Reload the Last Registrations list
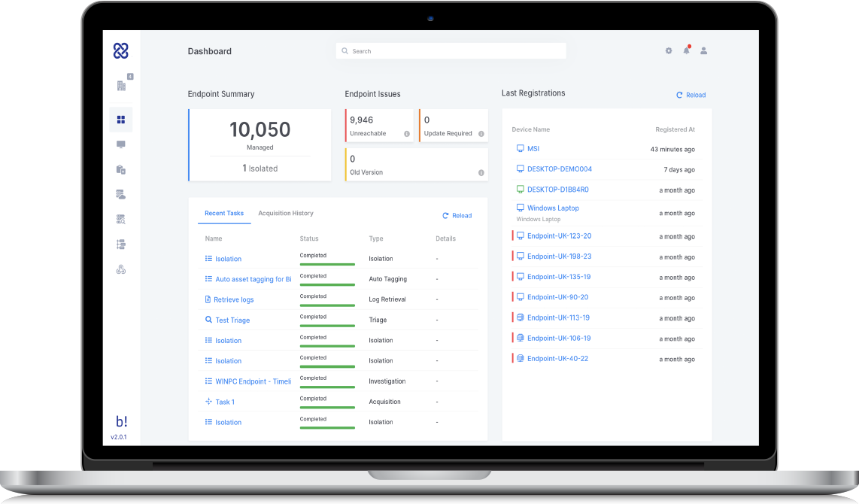This screenshot has height=504, width=859. pyautogui.click(x=691, y=96)
